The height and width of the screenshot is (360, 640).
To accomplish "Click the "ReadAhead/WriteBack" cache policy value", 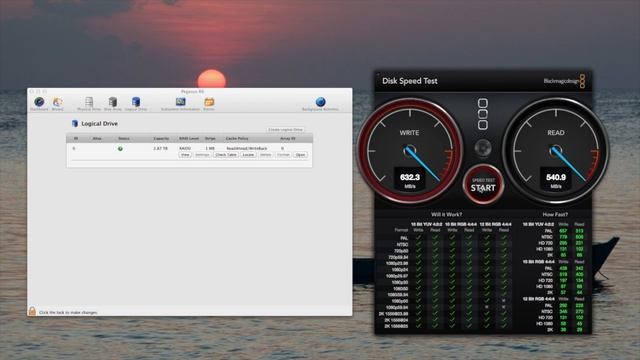I will tap(247, 149).
